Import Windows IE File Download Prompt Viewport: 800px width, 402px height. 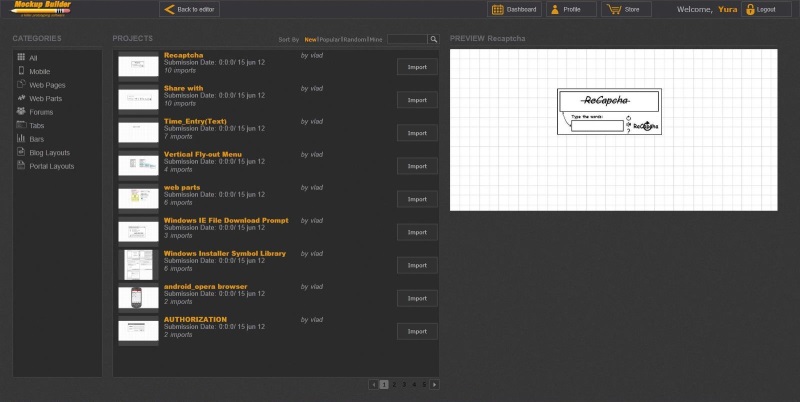[417, 232]
